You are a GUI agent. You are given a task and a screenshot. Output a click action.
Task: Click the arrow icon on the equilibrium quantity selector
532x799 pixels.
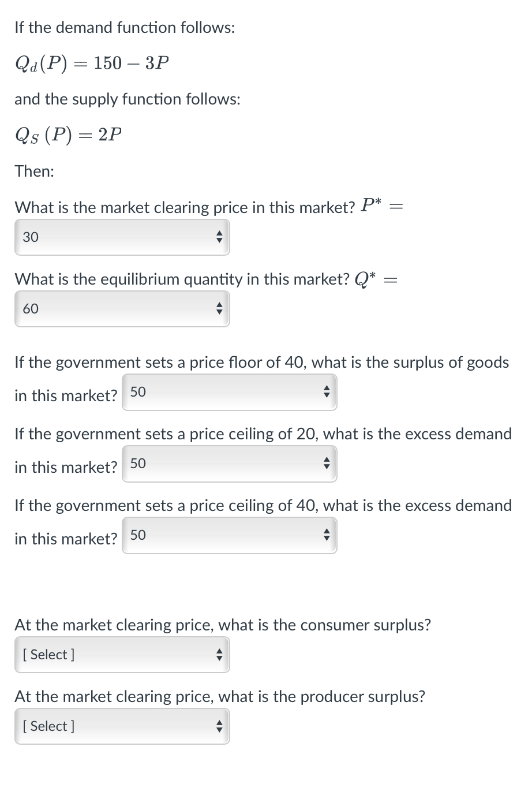[219, 309]
